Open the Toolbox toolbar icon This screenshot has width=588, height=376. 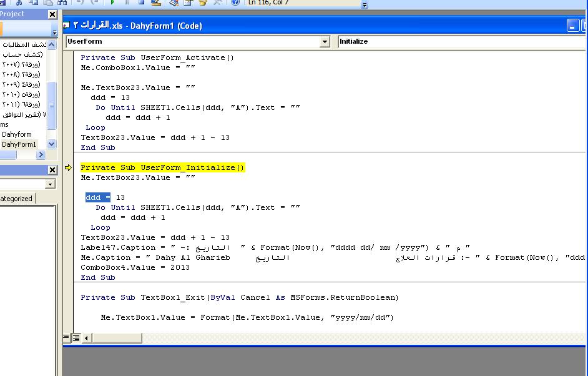[x=217, y=2]
